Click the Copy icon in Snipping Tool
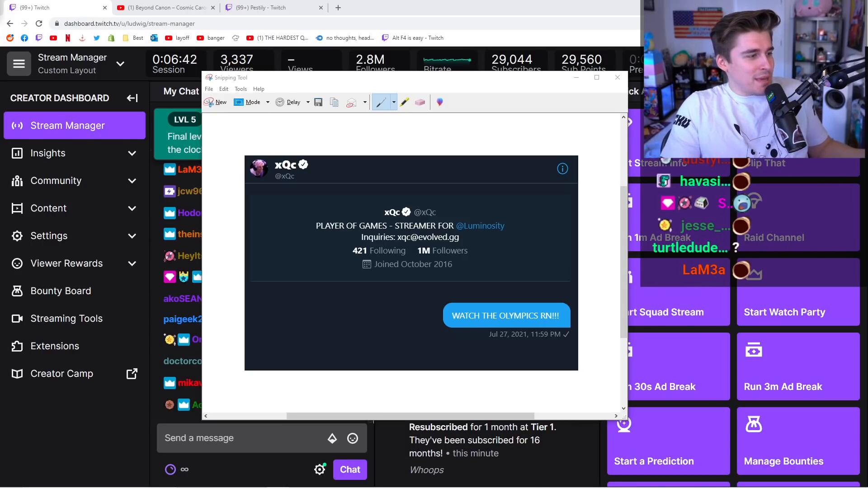The height and width of the screenshot is (488, 868). point(334,102)
